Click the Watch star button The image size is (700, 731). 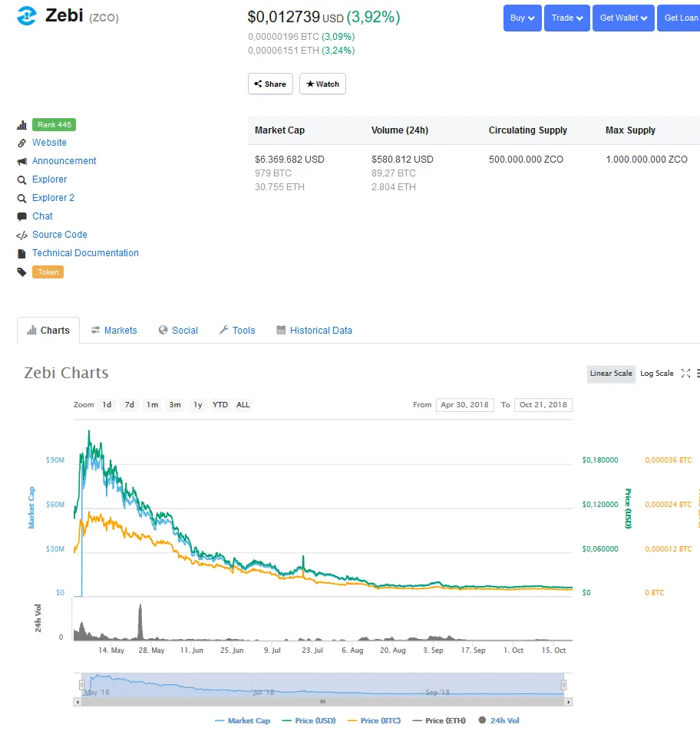click(x=322, y=84)
